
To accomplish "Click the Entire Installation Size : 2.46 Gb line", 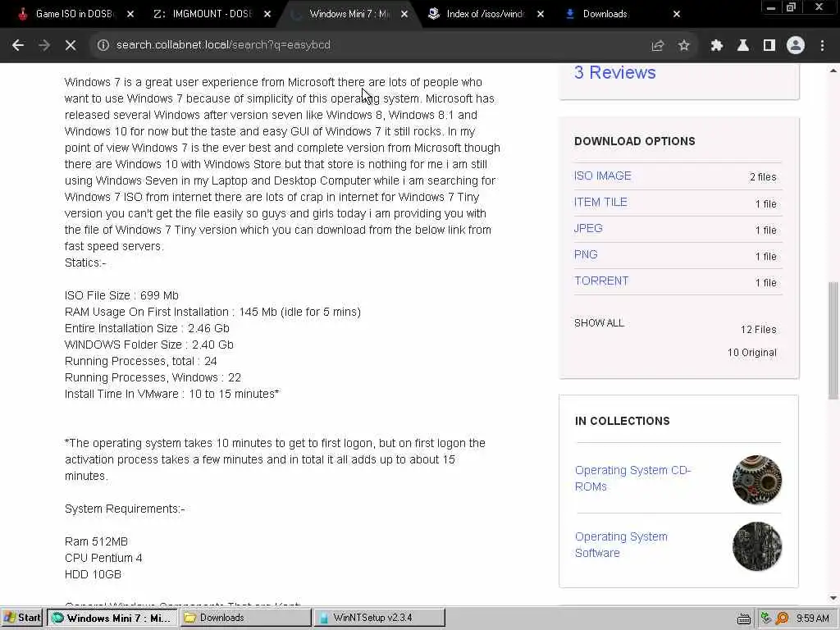I will coord(147,328).
